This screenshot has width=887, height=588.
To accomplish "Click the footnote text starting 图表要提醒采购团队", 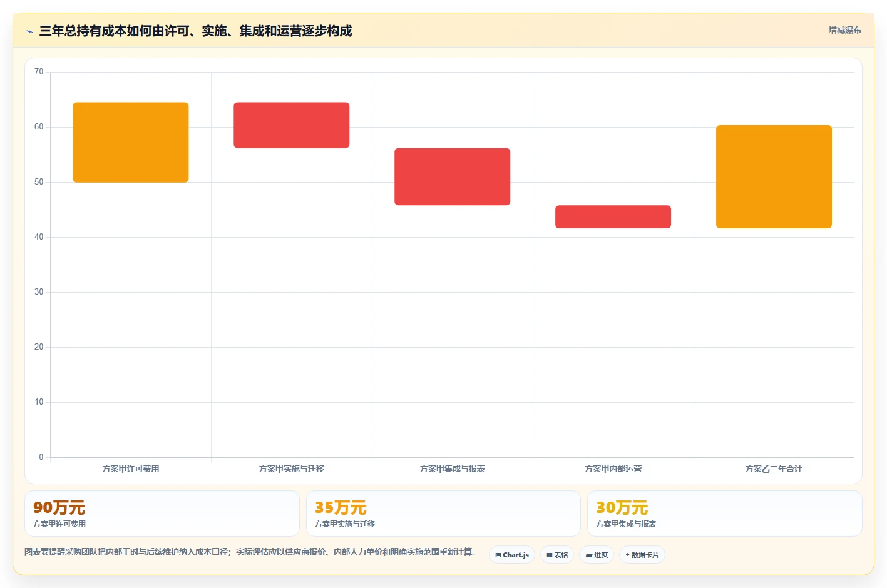I will point(252,552).
